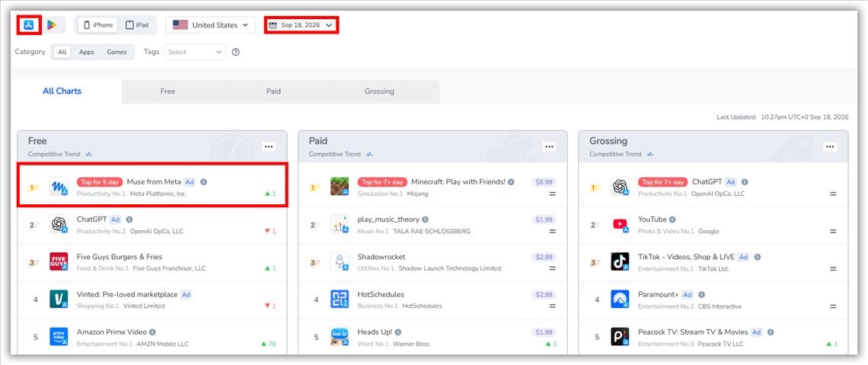Viewport: 868px width, 365px height.
Task: Open Muse from Meta app icon
Action: click(59, 187)
